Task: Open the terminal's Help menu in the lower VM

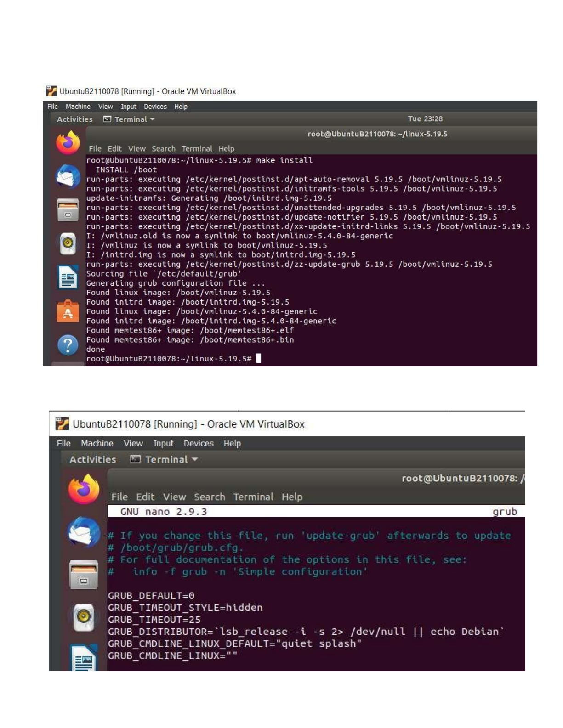Action: 292,497
